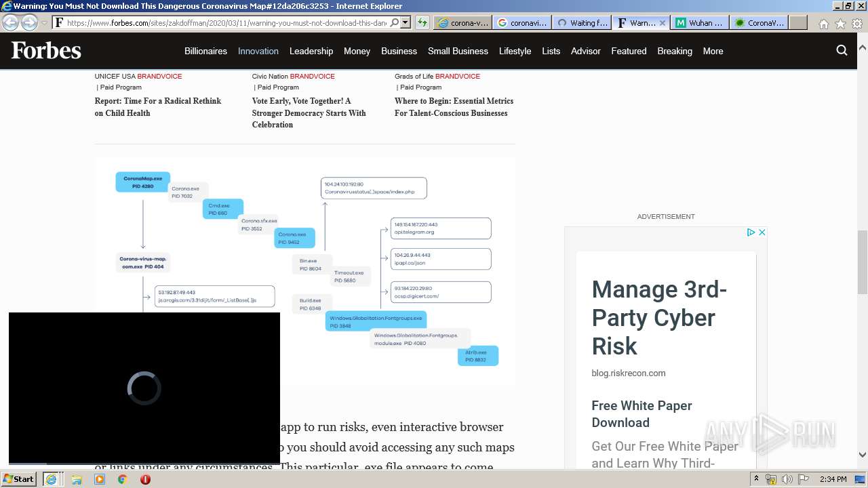Click the page vertical scrollbar thumb
The image size is (868, 488).
tap(862, 262)
